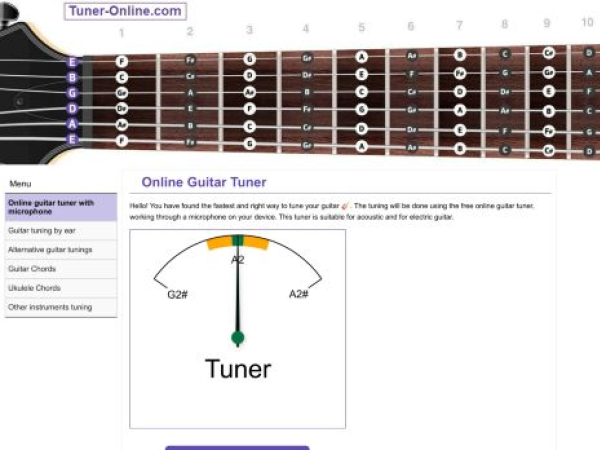Play the C note on fret 5 of G string

361,92
